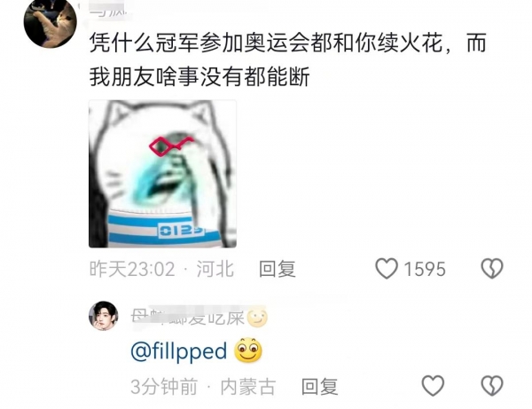The height and width of the screenshot is (409, 532).
Task: Tap the blurred username of top commenter
Action: (108, 11)
